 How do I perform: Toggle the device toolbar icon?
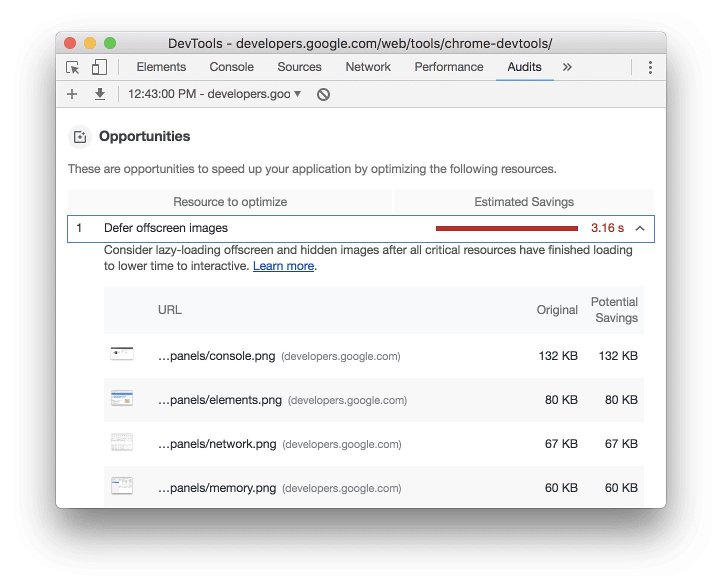click(x=99, y=67)
